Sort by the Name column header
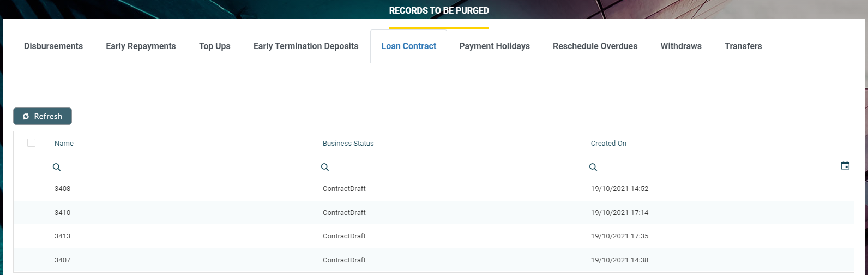868x275 pixels. point(64,144)
